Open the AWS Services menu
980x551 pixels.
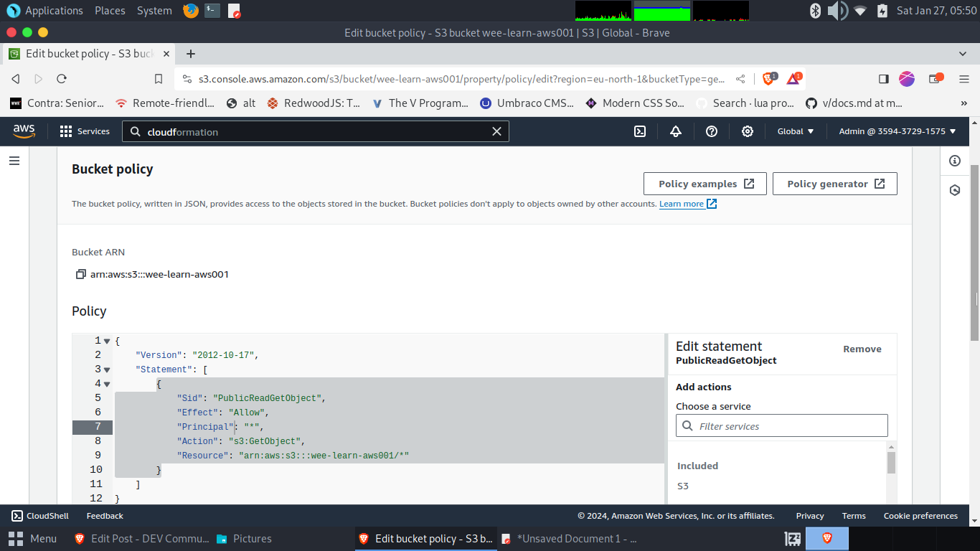[85, 131]
